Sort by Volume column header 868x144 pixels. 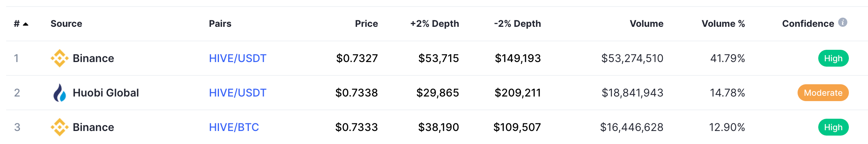tap(646, 24)
